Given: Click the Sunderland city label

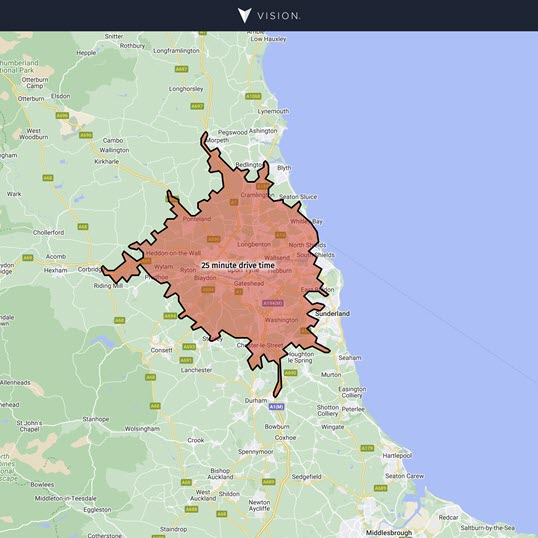Looking at the screenshot, I should [x=332, y=314].
